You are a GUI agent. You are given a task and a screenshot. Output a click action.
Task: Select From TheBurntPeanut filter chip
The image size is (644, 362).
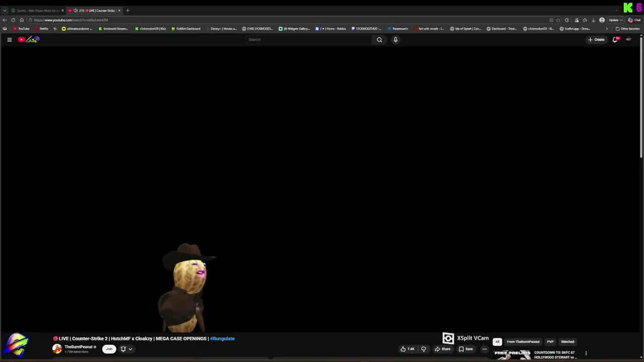click(523, 342)
